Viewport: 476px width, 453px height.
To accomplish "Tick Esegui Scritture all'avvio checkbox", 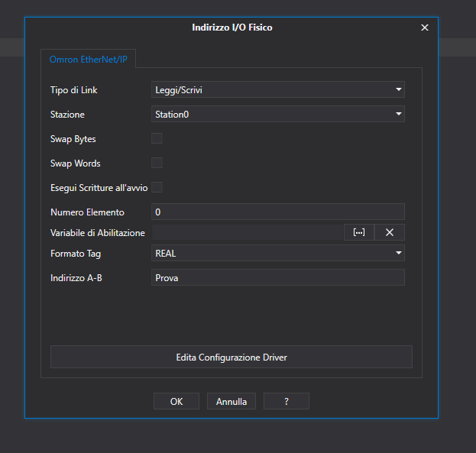I will (x=157, y=187).
